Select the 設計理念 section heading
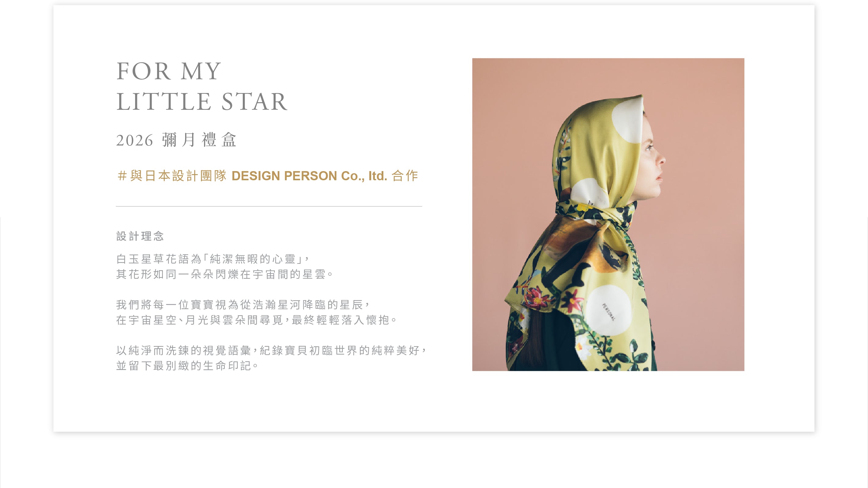 (140, 236)
